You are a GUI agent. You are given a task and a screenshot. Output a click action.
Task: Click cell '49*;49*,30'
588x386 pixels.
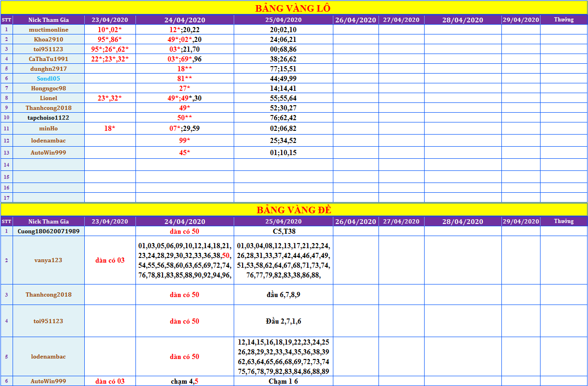pos(185,98)
